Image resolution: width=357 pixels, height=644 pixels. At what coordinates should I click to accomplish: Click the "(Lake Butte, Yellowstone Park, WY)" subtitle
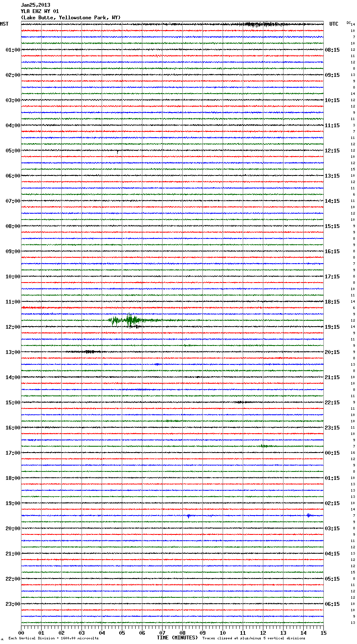(x=71, y=18)
